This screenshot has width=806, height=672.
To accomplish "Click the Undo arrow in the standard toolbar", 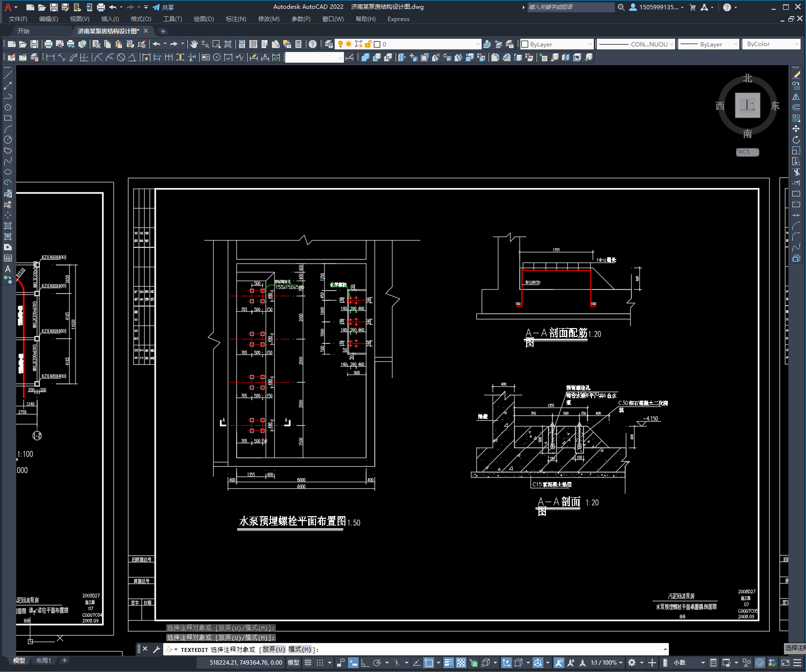I will pos(156,44).
